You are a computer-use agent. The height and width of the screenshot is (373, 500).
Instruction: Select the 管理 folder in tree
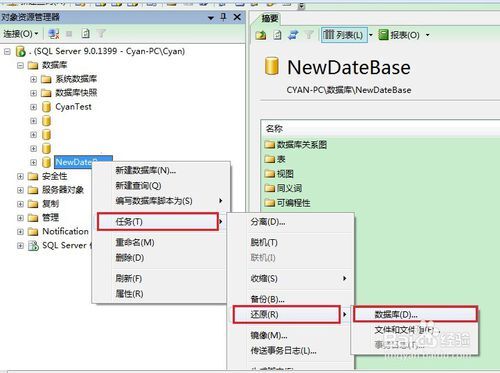tap(51, 218)
